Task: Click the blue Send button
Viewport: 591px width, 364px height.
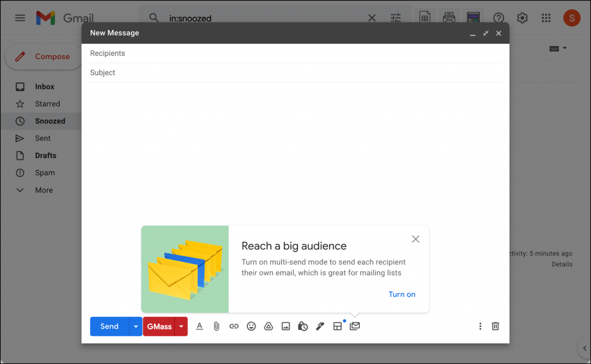Action: tap(109, 327)
